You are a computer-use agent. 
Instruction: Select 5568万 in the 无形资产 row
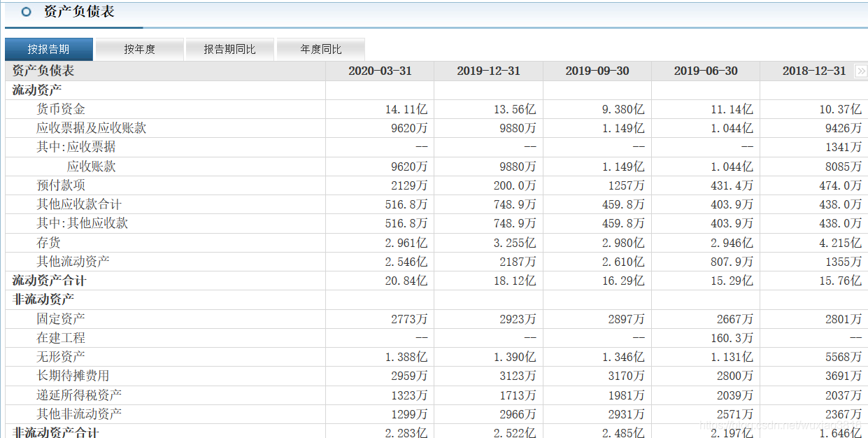pyautogui.click(x=844, y=358)
